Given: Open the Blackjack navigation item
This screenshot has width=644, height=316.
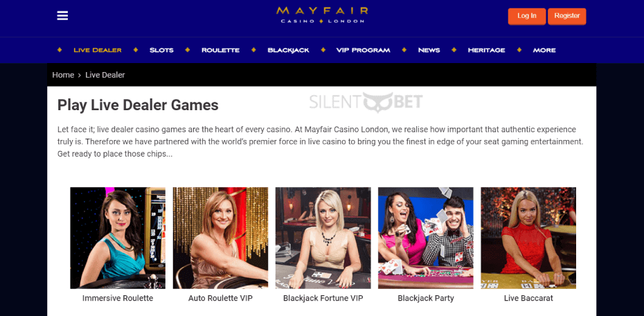Looking at the screenshot, I should click(x=288, y=50).
